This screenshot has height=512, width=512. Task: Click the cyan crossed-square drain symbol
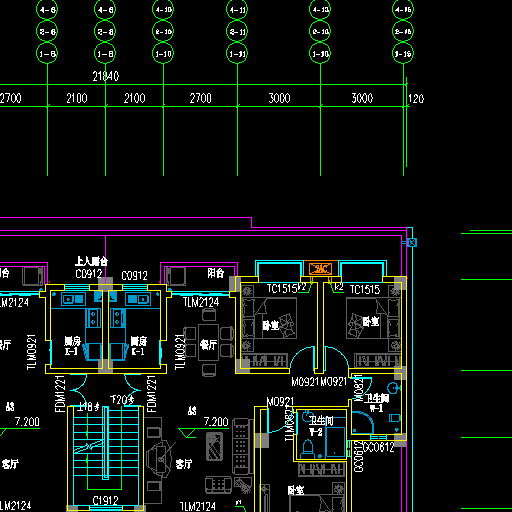412,242
